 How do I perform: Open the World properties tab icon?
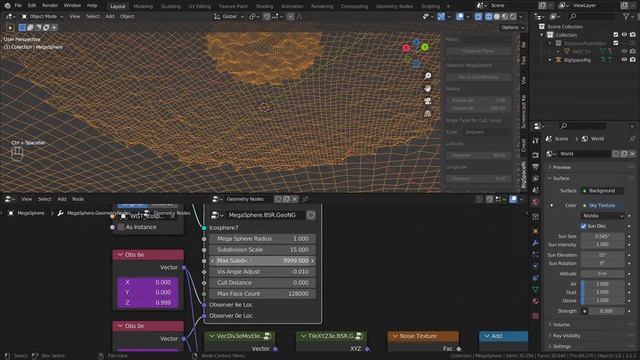[x=536, y=202]
